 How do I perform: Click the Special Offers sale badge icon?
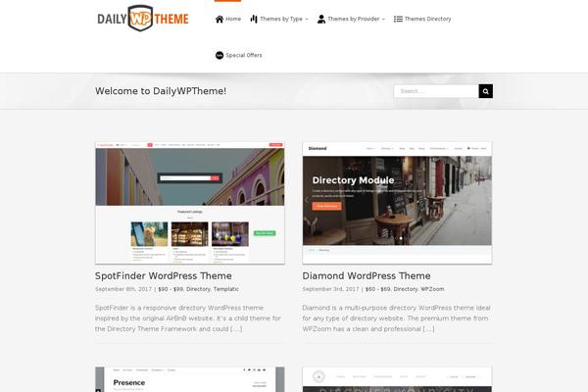[x=220, y=55]
